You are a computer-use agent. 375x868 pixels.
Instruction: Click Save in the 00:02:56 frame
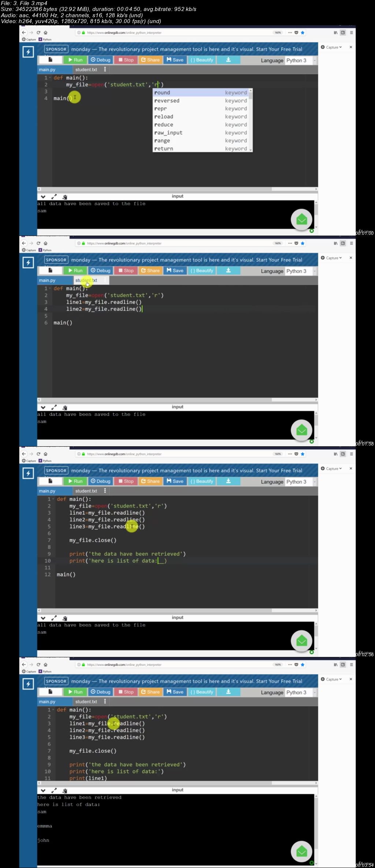point(175,481)
